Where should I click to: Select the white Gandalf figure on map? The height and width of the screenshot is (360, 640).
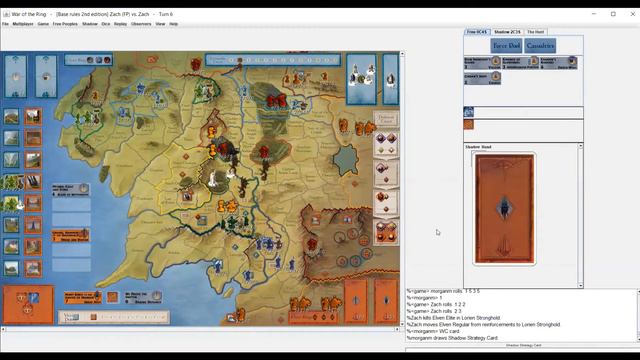pyautogui.click(x=213, y=179)
